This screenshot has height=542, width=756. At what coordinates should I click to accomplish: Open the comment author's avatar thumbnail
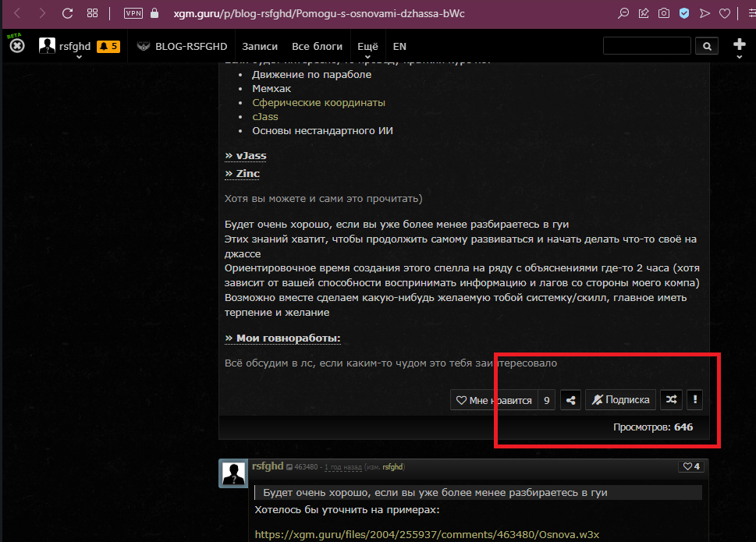234,473
